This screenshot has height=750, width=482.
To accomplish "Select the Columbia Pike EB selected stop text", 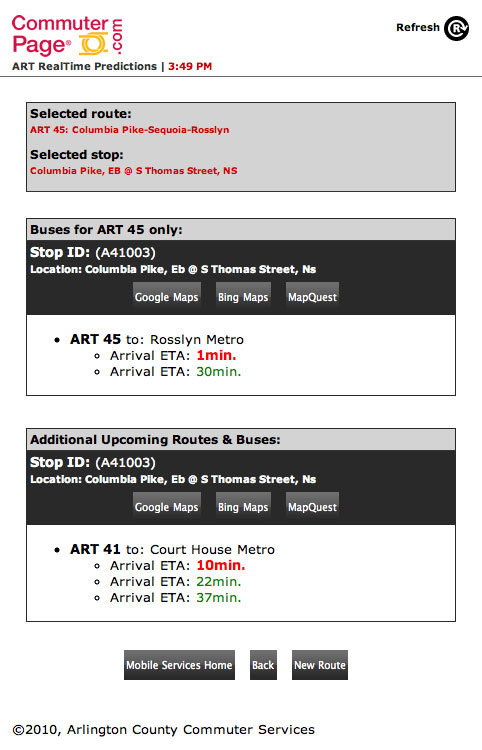I will [133, 171].
